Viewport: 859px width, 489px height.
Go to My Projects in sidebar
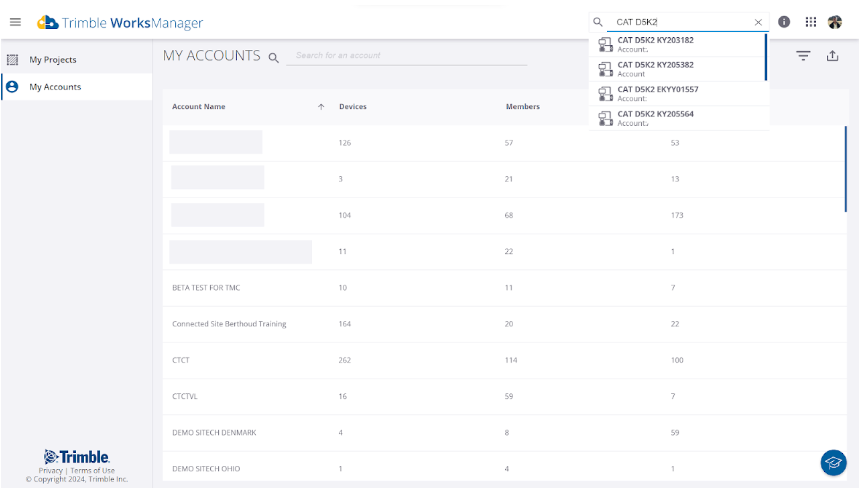point(52,60)
